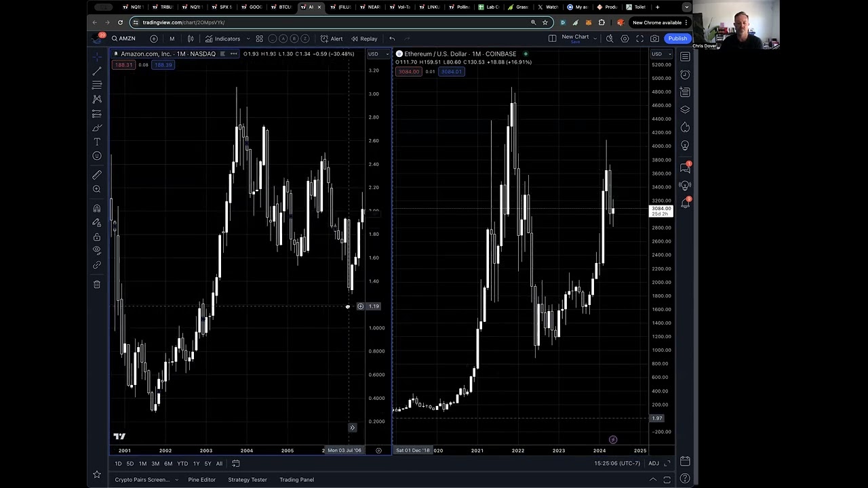The image size is (868, 488).
Task: Open the AMZN symbol search
Action: [x=123, y=39]
